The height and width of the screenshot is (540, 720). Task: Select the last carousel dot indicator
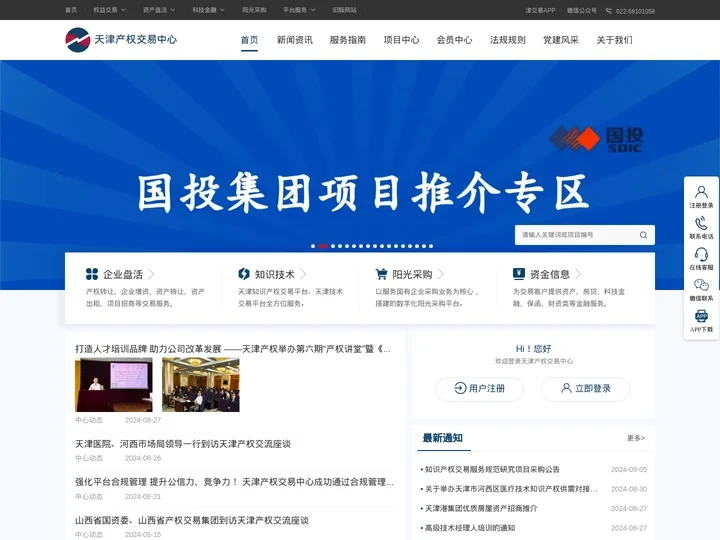[431, 246]
